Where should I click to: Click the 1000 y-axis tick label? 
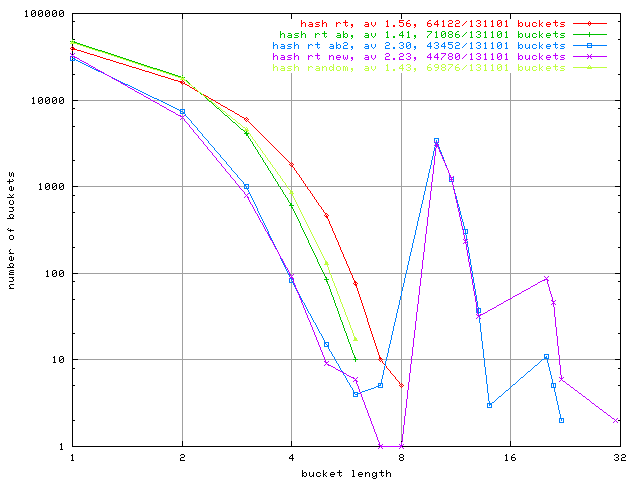pyautogui.click(x=51, y=187)
